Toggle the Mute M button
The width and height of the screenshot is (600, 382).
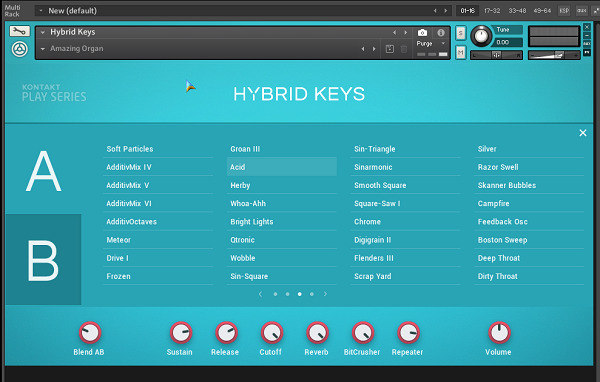point(461,52)
